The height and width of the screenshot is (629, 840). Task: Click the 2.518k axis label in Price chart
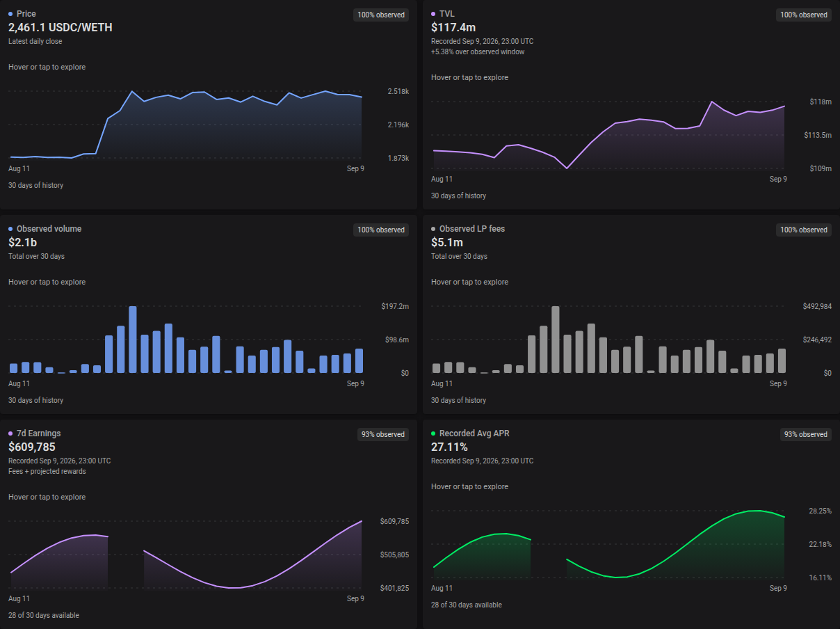tap(398, 92)
